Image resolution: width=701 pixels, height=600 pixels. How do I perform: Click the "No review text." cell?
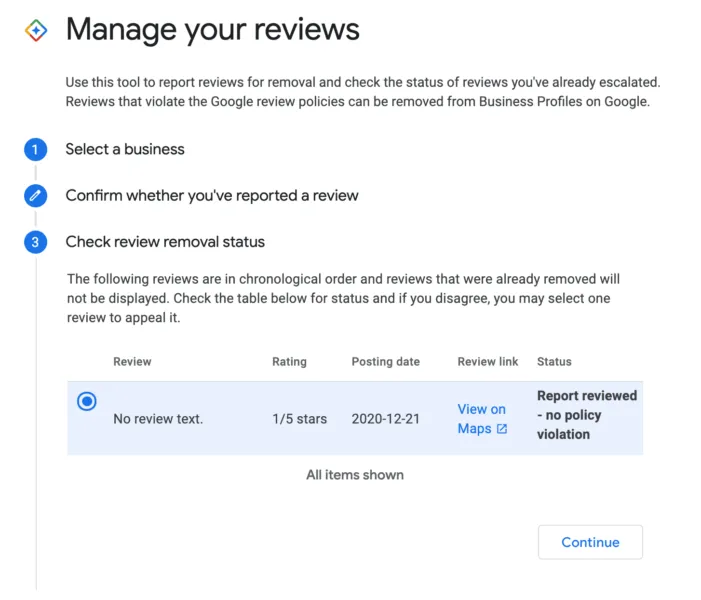coord(158,419)
